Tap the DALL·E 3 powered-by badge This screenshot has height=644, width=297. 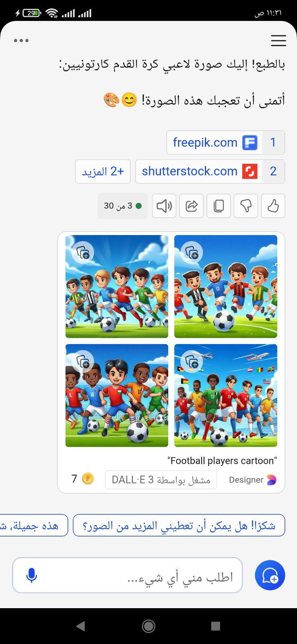click(161, 480)
